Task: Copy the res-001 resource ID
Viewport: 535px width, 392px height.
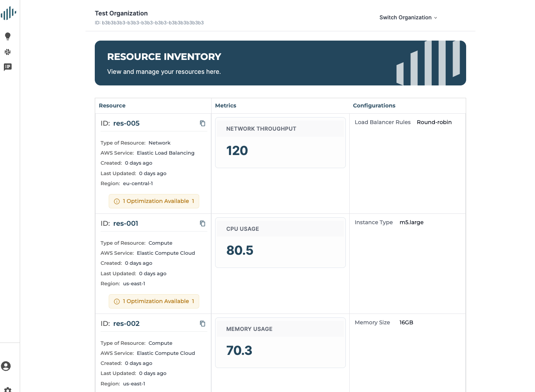Action: (x=202, y=223)
